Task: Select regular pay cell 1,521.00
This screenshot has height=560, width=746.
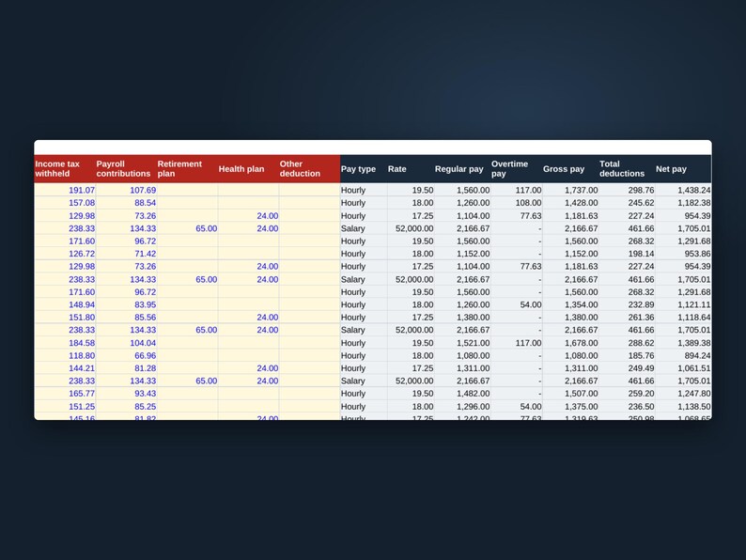Action: (x=462, y=343)
